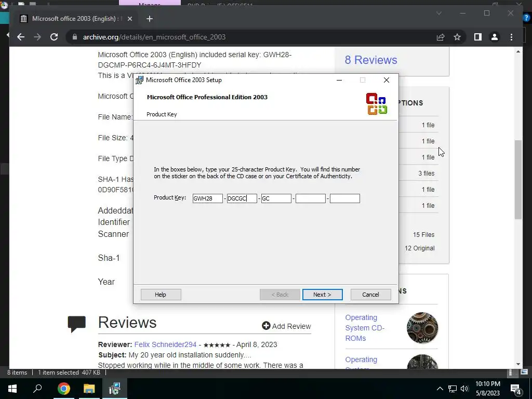Click the 8 Reviews link
This screenshot has width=532, height=399.
pyautogui.click(x=371, y=60)
